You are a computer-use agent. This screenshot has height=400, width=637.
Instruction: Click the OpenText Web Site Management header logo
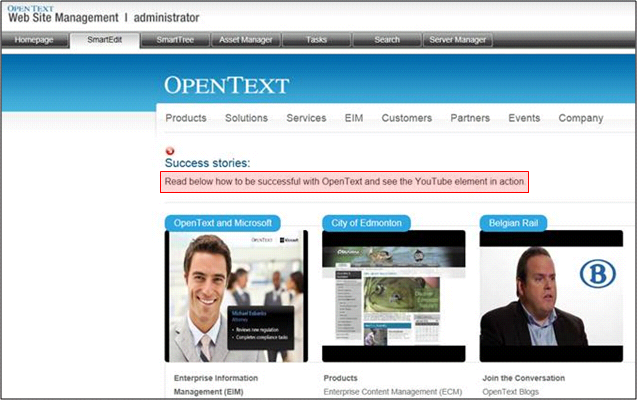point(63,15)
